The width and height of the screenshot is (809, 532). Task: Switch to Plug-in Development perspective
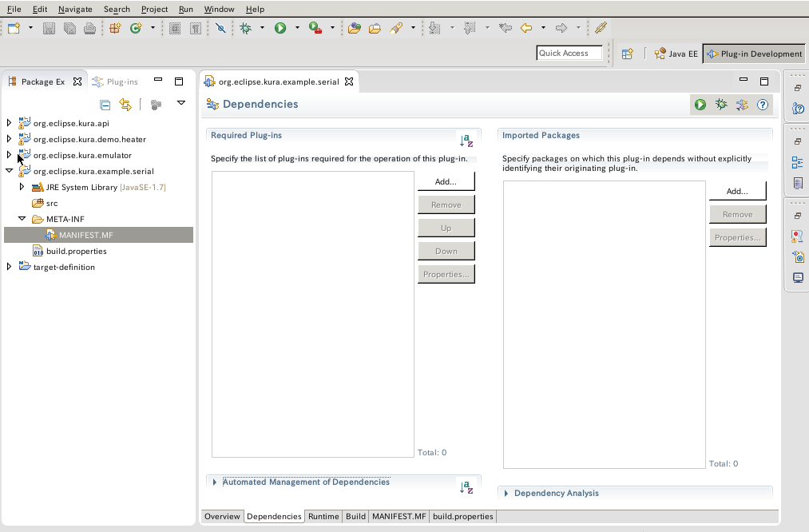(x=754, y=54)
